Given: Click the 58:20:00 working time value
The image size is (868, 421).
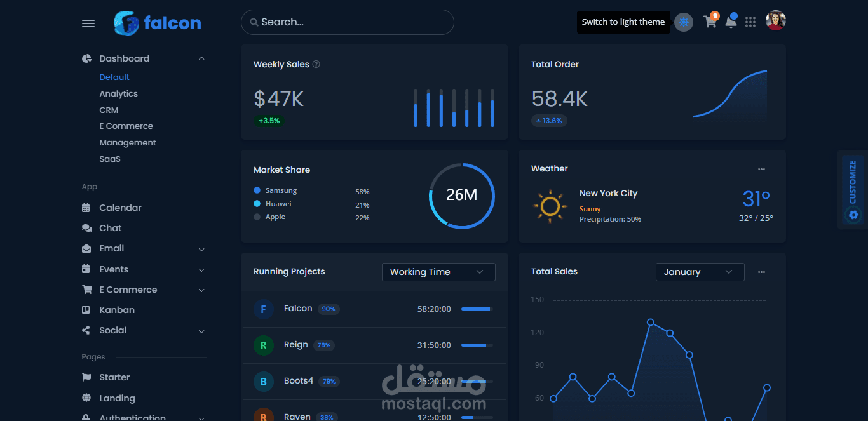Looking at the screenshot, I should click(434, 309).
